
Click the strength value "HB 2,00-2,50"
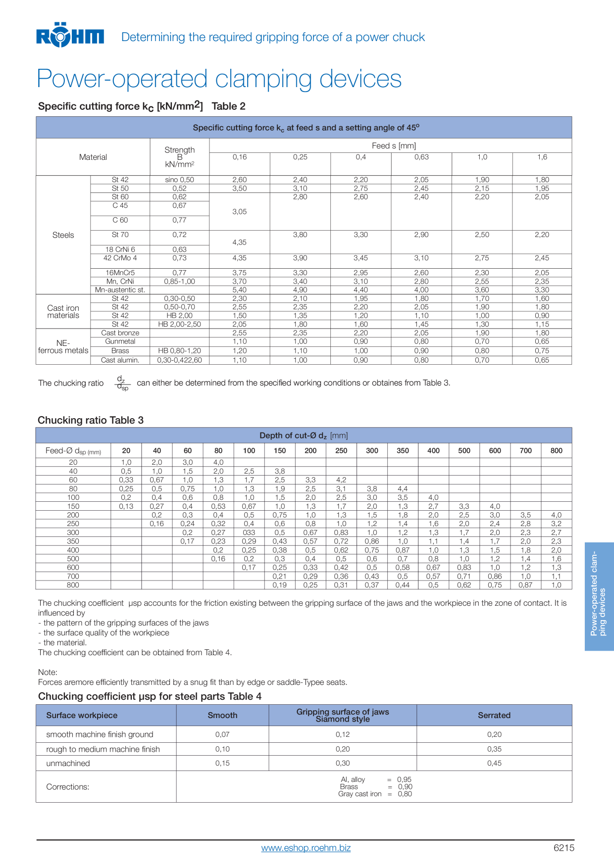tap(179, 324)
